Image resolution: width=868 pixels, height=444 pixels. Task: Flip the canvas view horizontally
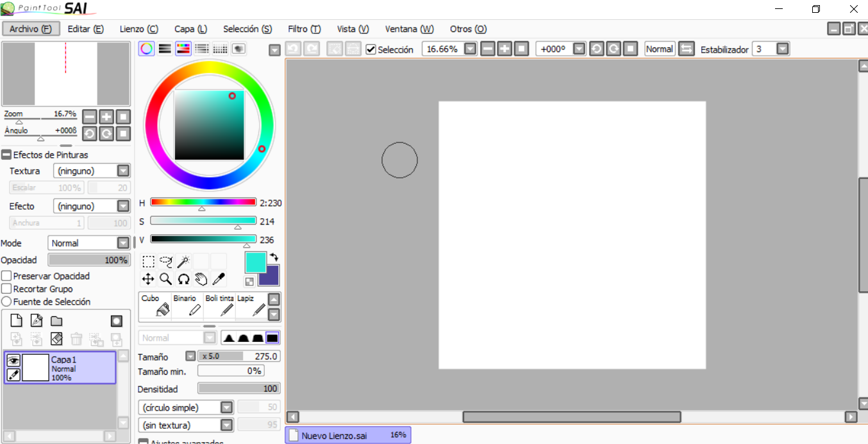point(687,49)
